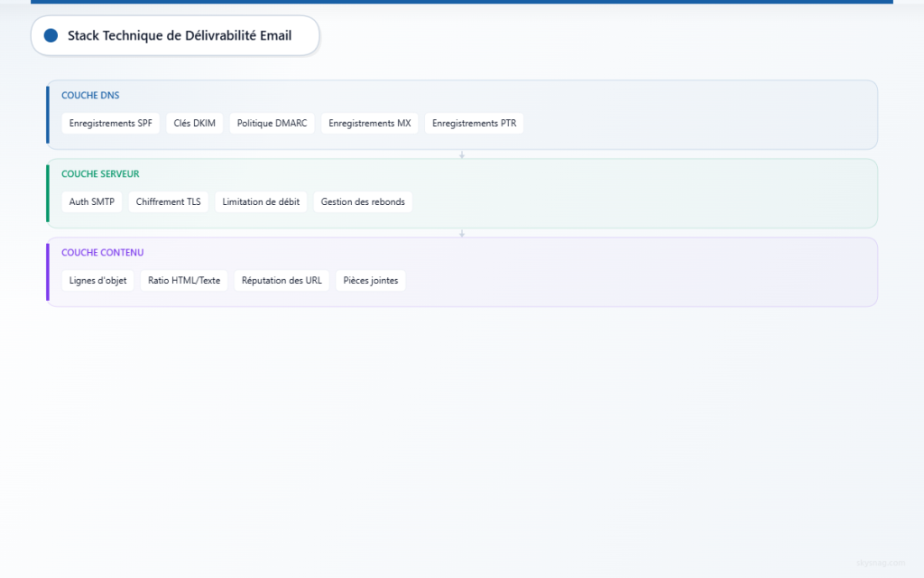Click the blue circle icon beside the title

coord(51,35)
